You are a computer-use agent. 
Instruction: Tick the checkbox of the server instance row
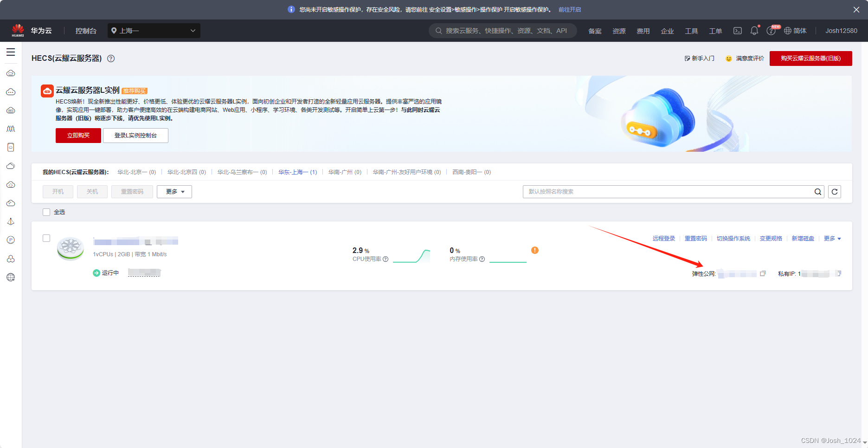coord(46,238)
